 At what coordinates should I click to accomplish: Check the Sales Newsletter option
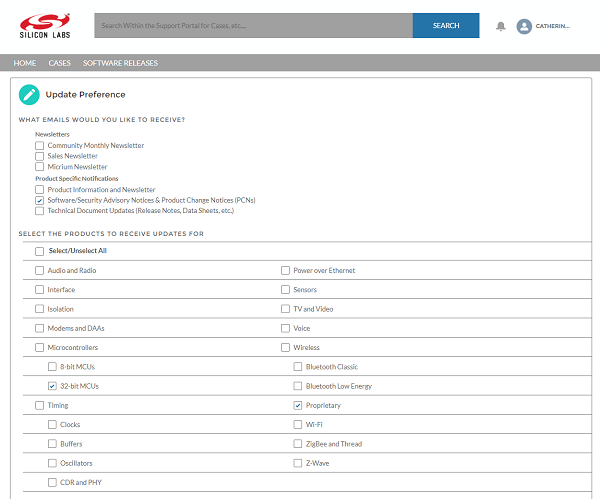coord(40,157)
